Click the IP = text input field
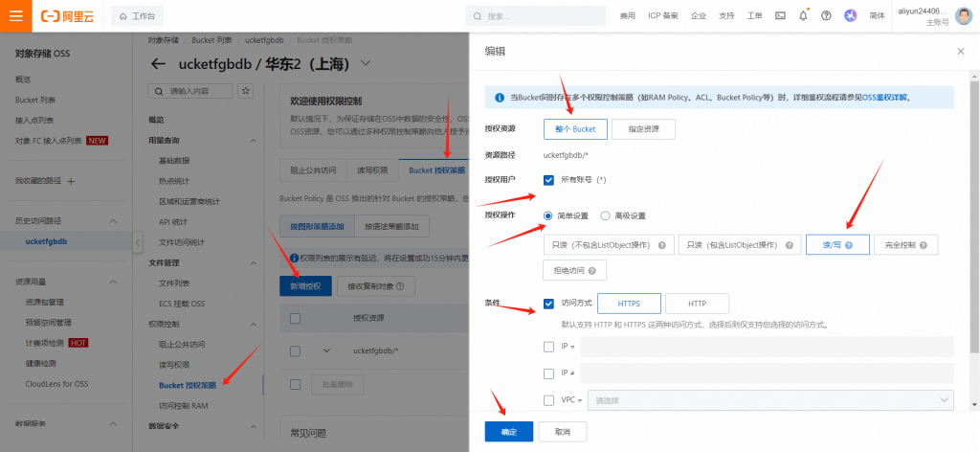This screenshot has width=980, height=452. pyautogui.click(x=767, y=347)
